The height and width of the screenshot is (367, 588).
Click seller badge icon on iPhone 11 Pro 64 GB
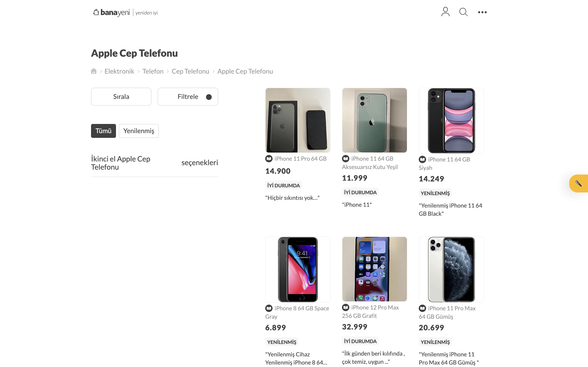pos(269,159)
